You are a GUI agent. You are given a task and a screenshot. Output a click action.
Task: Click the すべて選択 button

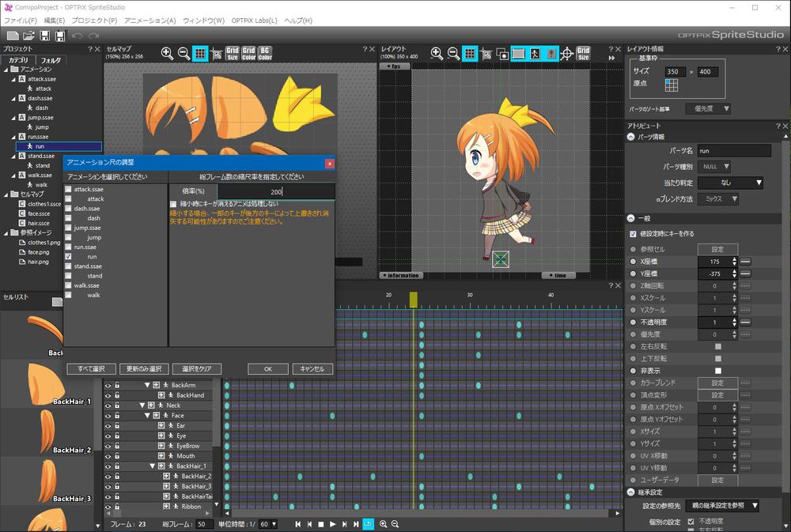[91, 369]
